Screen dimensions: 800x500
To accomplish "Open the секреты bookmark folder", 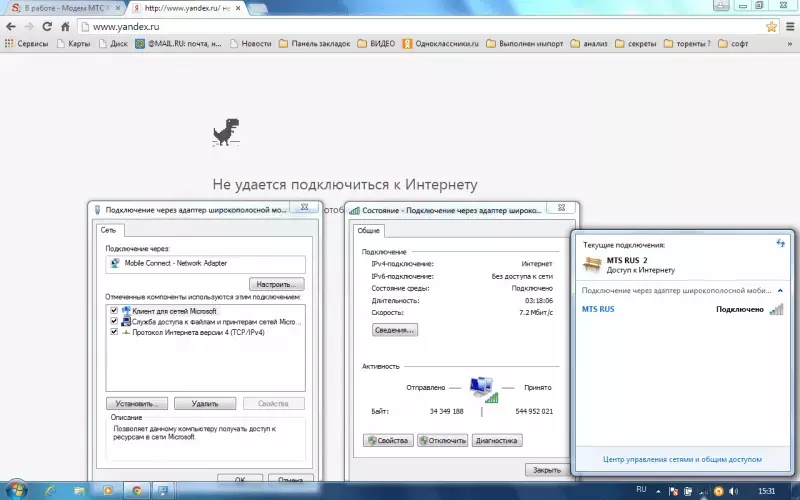I will coord(636,44).
